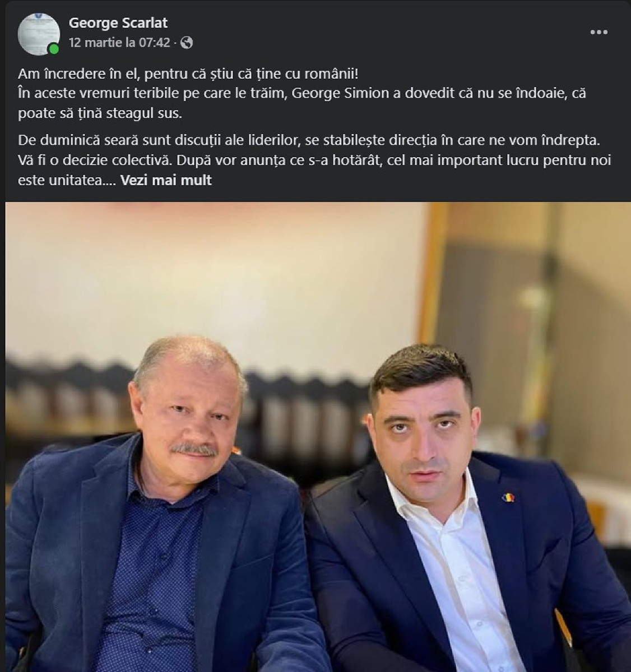Viewport: 631px width, 672px height.
Task: Click the tricolor lapel pin in photo
Action: point(508,496)
